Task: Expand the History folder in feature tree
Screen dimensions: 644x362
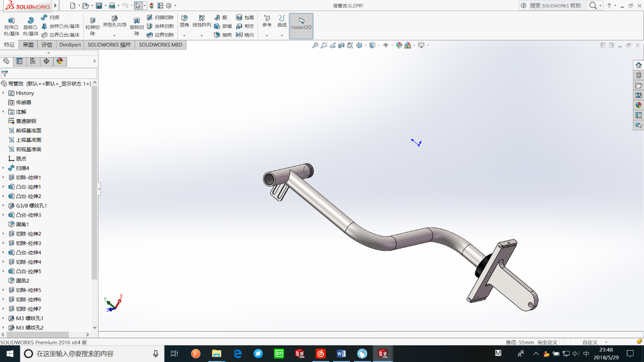Action: [x=3, y=93]
